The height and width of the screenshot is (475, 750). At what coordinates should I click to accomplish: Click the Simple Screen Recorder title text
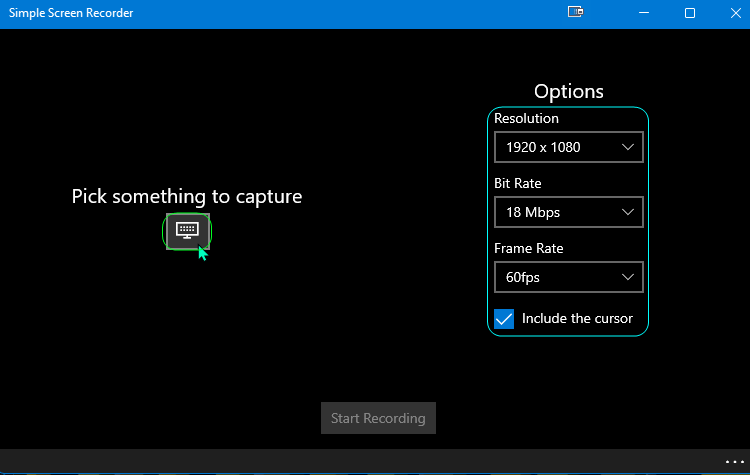[x=71, y=13]
